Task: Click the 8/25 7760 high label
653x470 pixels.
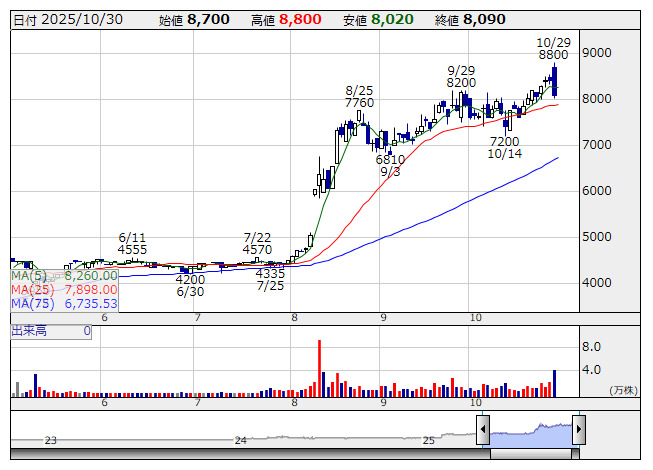Action: pos(359,96)
